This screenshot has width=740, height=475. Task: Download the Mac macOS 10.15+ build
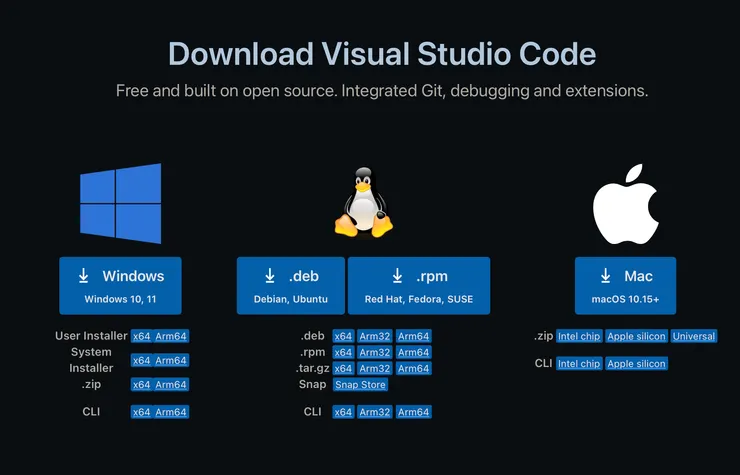(x=625, y=286)
